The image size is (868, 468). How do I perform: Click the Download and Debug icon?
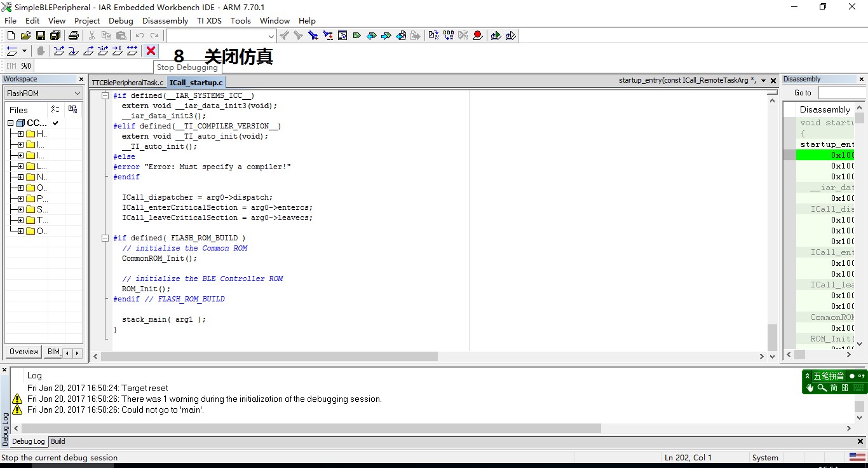(x=496, y=36)
